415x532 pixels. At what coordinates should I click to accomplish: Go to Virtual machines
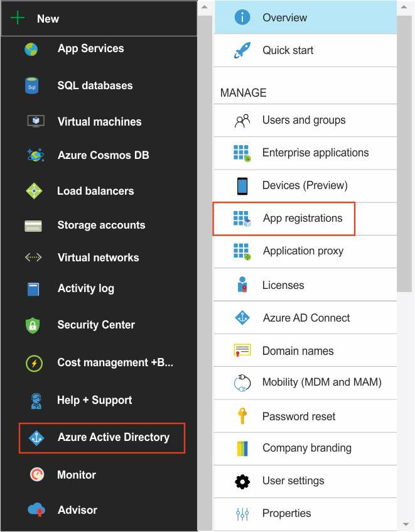point(99,121)
